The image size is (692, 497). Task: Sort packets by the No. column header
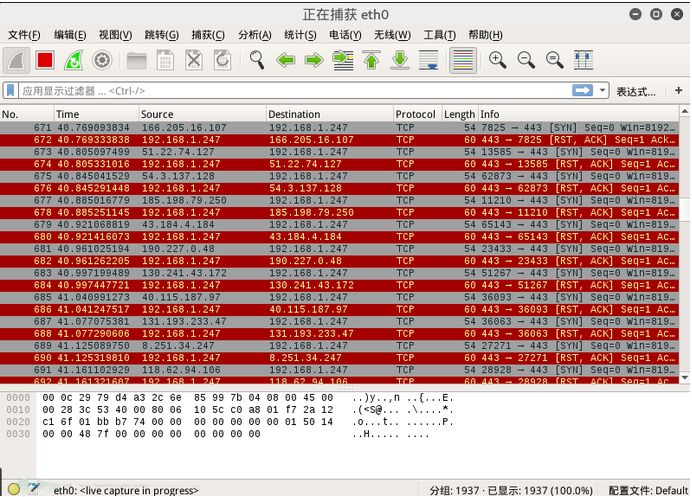click(27, 114)
